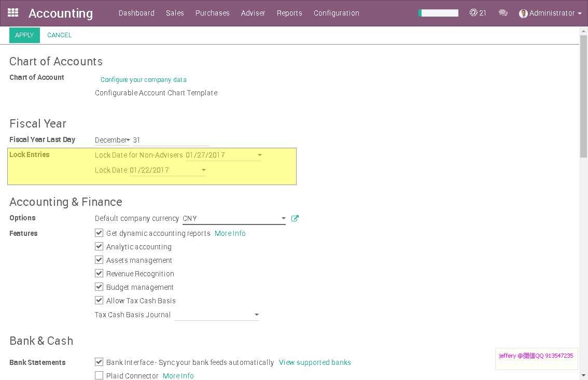Open the December month dropdown
Image resolution: width=588 pixels, height=380 pixels.
[x=112, y=140]
